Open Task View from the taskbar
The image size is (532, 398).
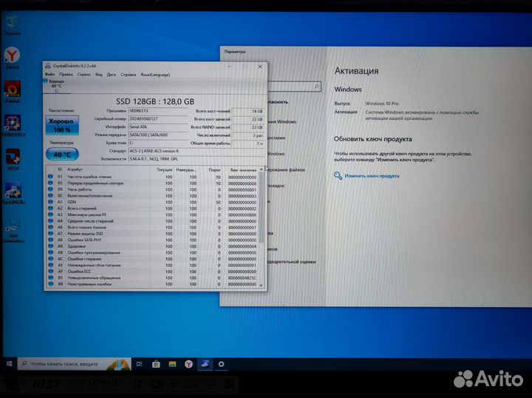tap(139, 364)
